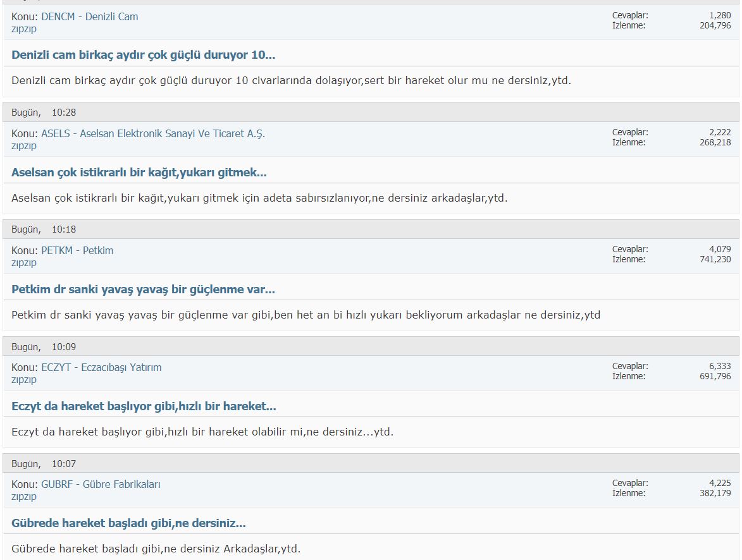Click the ASELS view count 268,218

pyautogui.click(x=715, y=142)
